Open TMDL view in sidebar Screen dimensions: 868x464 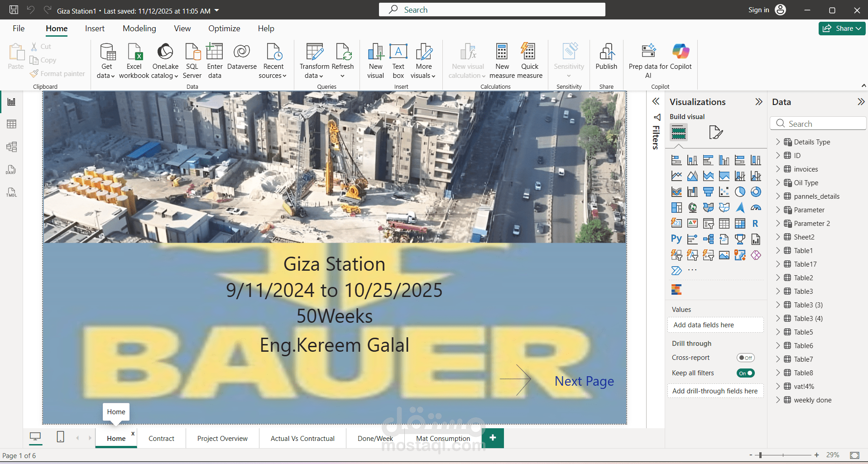(12, 192)
